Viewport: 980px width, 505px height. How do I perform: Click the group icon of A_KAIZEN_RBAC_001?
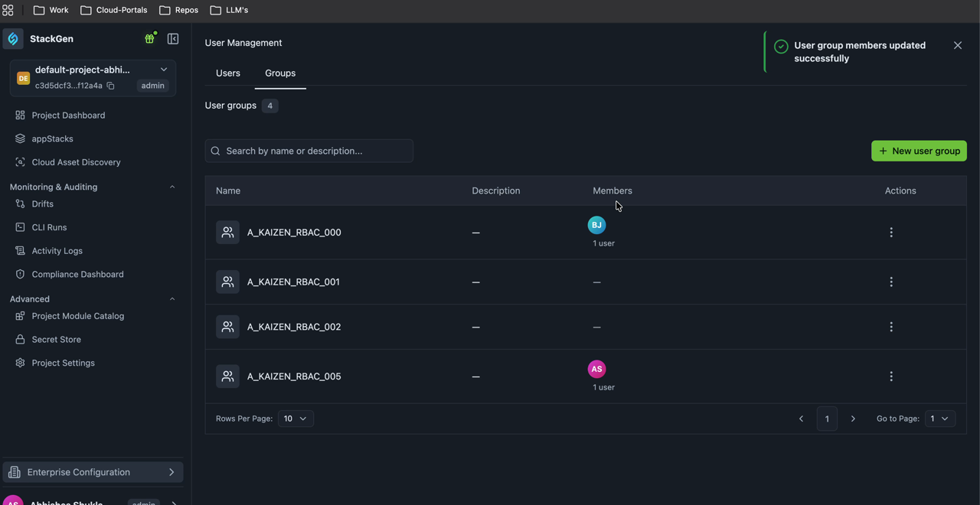tap(227, 282)
